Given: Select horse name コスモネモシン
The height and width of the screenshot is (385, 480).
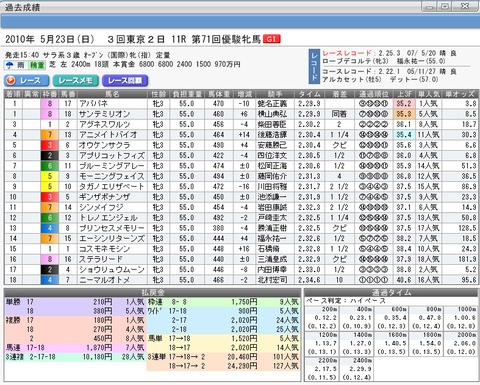Looking at the screenshot, I should (104, 249).
